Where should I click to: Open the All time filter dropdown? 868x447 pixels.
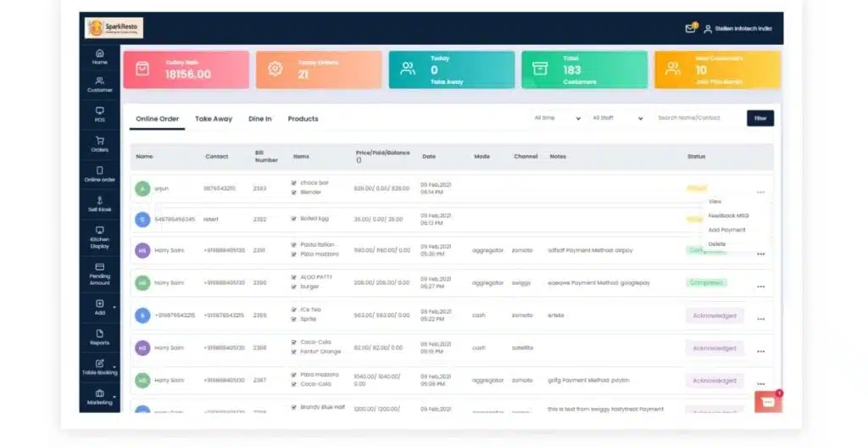(x=557, y=118)
